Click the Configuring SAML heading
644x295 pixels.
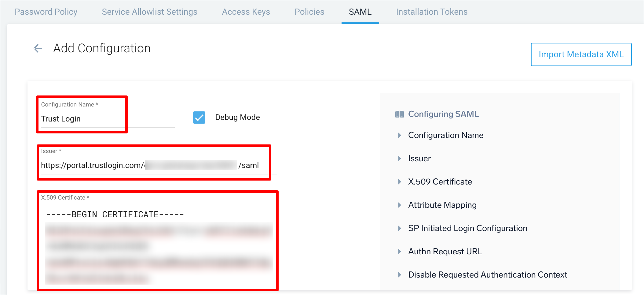pos(443,114)
